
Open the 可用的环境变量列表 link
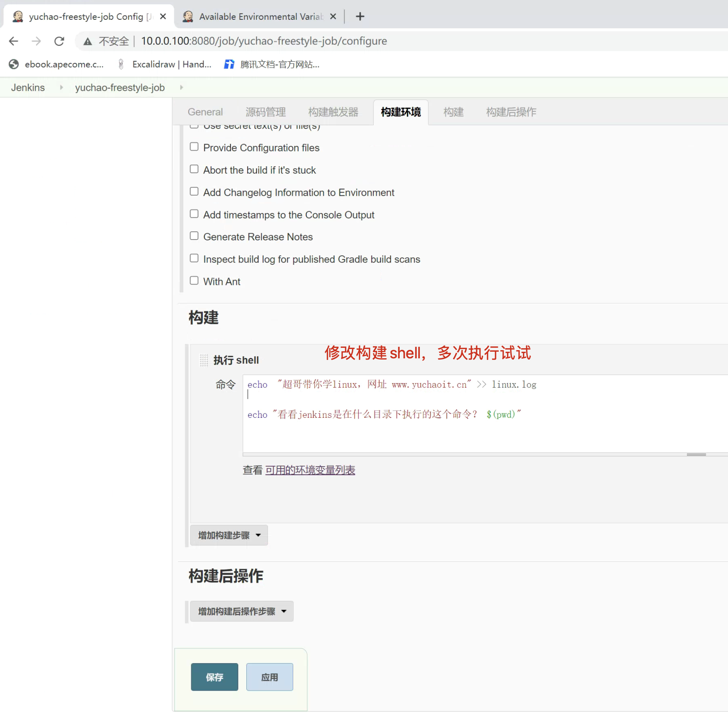[x=310, y=470]
